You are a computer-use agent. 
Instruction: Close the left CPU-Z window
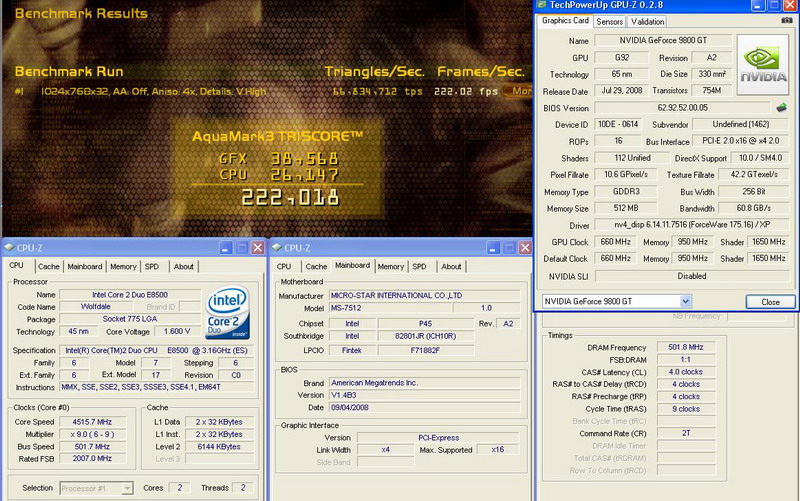pos(258,248)
